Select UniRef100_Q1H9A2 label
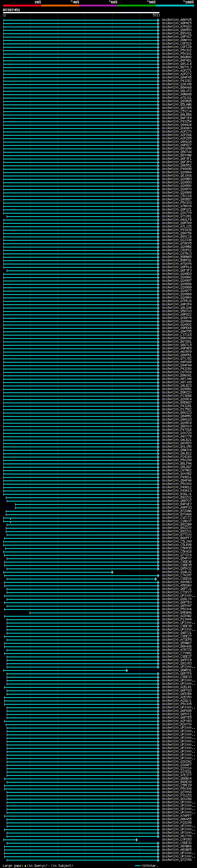The height and width of the screenshot is (868, 197). [177, 277]
